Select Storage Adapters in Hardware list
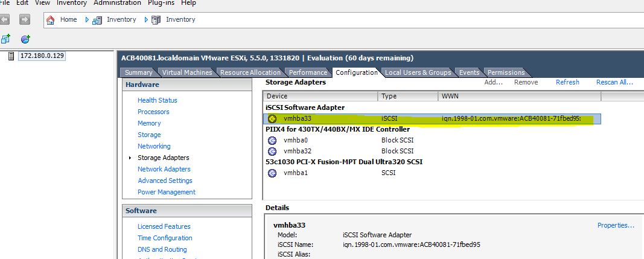The width and height of the screenshot is (644, 259). (x=164, y=158)
